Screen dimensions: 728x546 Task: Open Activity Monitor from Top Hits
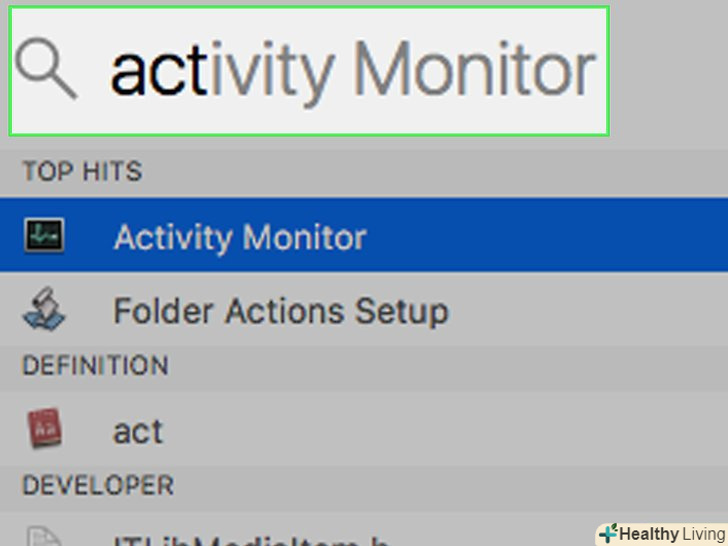pyautogui.click(x=240, y=237)
